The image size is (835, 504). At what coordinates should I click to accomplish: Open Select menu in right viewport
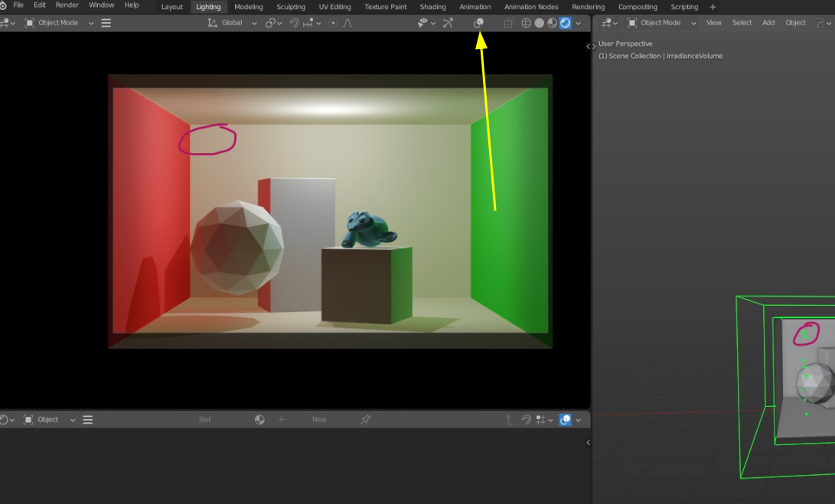[742, 23]
